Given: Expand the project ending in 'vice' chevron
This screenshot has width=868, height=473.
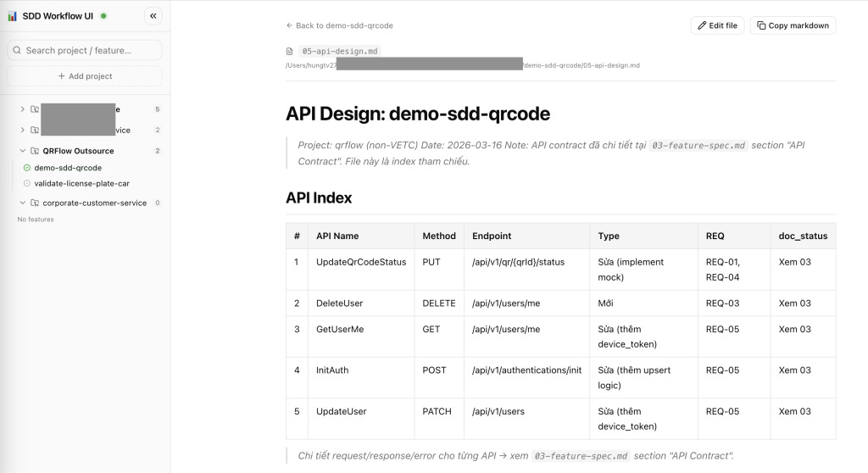Looking at the screenshot, I should 23,131.
